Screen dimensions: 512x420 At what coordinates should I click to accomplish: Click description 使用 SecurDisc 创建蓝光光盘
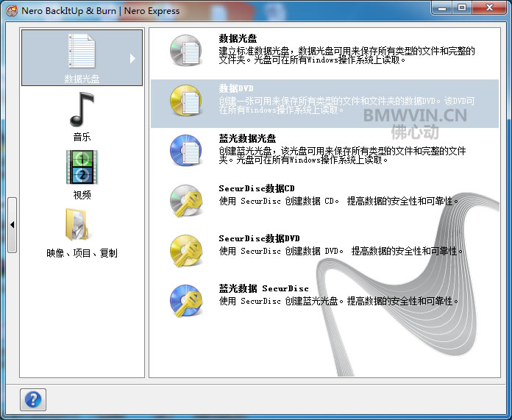click(339, 301)
